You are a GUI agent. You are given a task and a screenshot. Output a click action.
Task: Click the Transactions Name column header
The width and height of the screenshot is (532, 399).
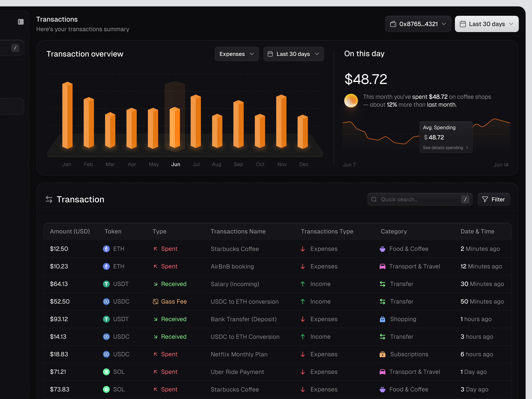(x=238, y=231)
